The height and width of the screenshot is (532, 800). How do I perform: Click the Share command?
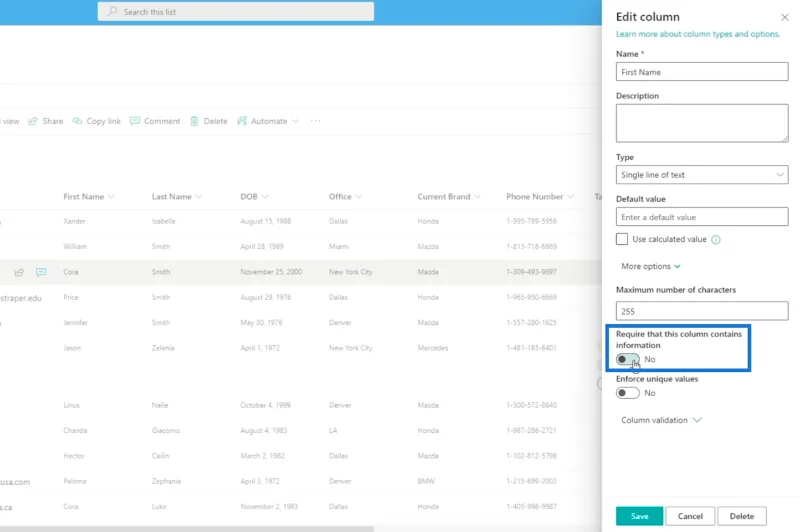46,121
